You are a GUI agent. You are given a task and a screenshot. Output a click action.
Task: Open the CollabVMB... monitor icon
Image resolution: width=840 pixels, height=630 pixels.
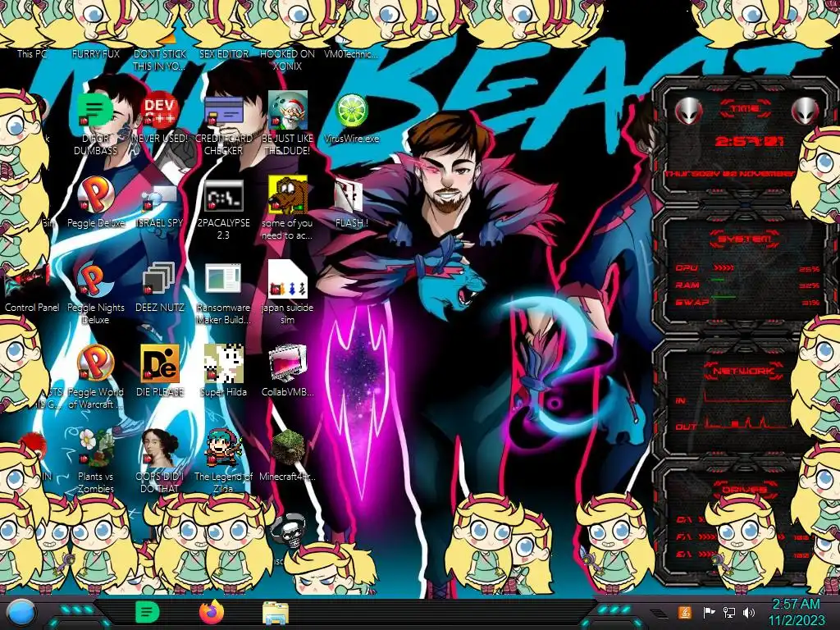288,365
